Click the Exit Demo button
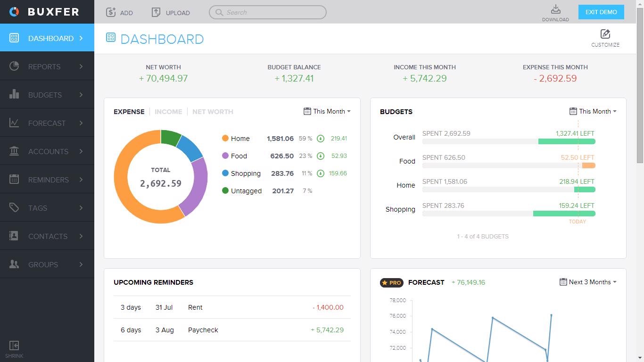Screen dimensions: 644x362 point(601,12)
